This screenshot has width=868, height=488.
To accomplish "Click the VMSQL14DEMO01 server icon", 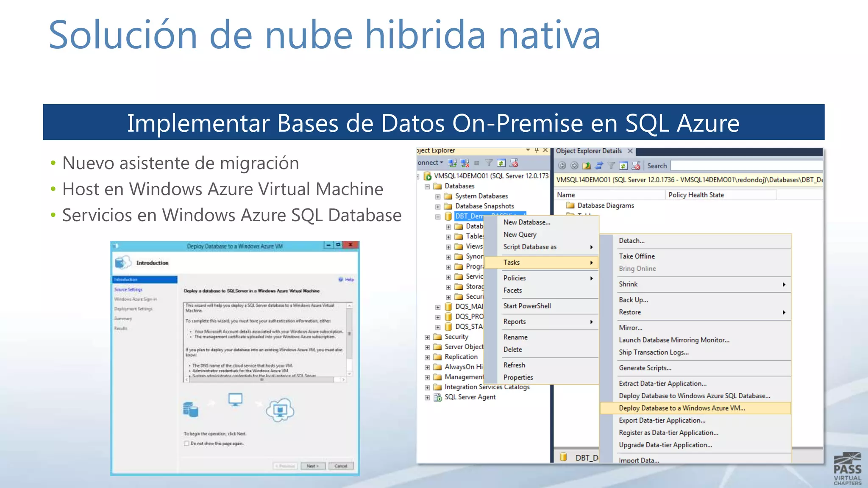I will (x=427, y=176).
